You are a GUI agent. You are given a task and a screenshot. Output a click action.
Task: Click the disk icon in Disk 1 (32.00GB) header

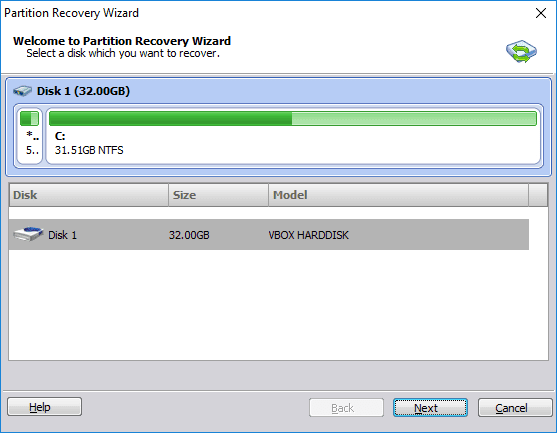(x=22, y=91)
